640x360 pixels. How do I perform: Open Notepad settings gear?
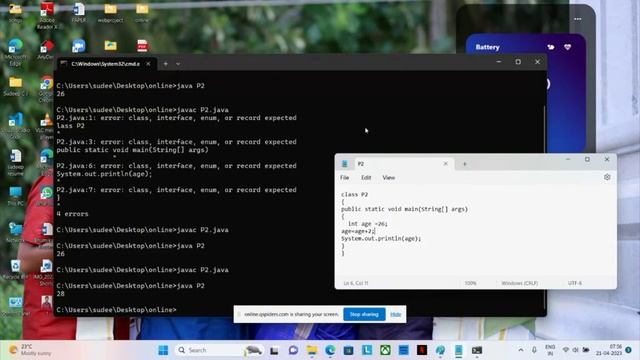pyautogui.click(x=607, y=177)
